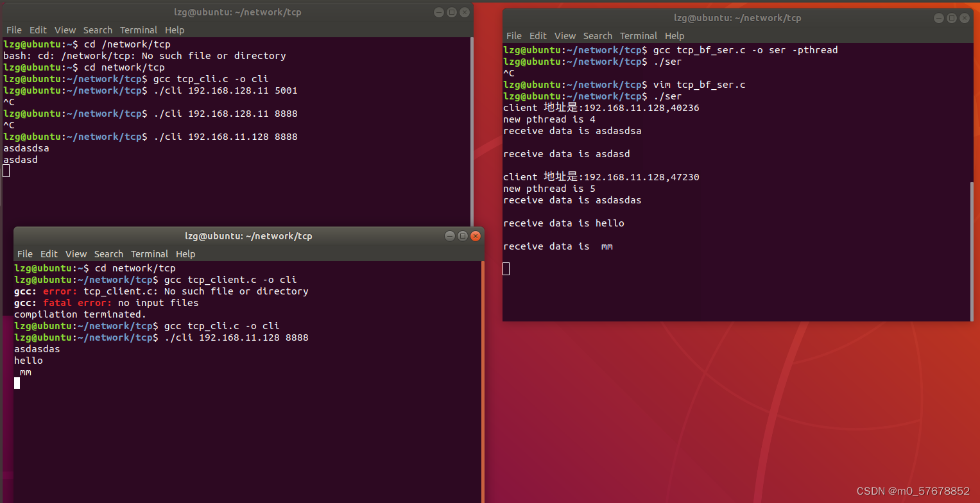Click 'receive data is hello' line
980x503 pixels.
point(563,223)
